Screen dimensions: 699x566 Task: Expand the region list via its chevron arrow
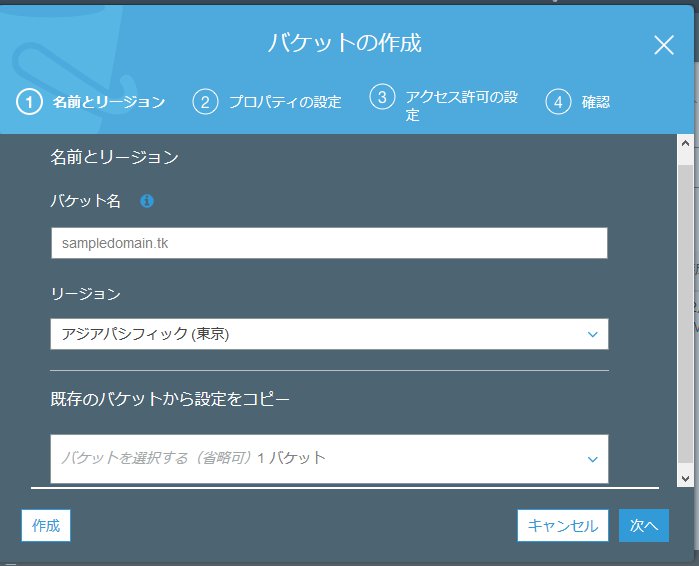(592, 334)
